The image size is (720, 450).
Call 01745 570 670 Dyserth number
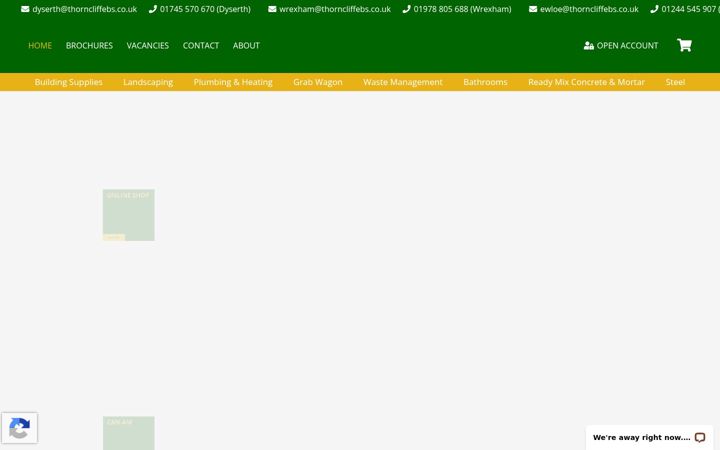(x=205, y=9)
